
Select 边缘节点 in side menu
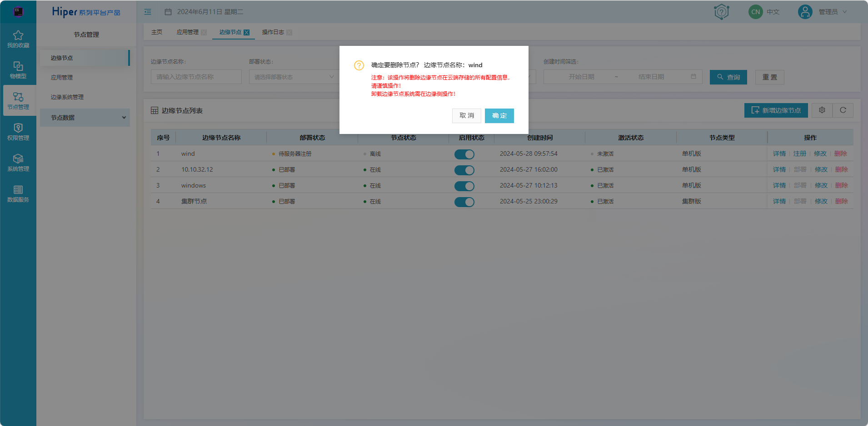pyautogui.click(x=85, y=58)
